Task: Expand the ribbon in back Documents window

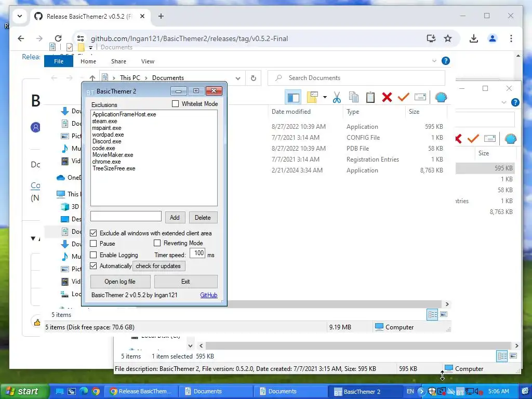Action: click(504, 102)
